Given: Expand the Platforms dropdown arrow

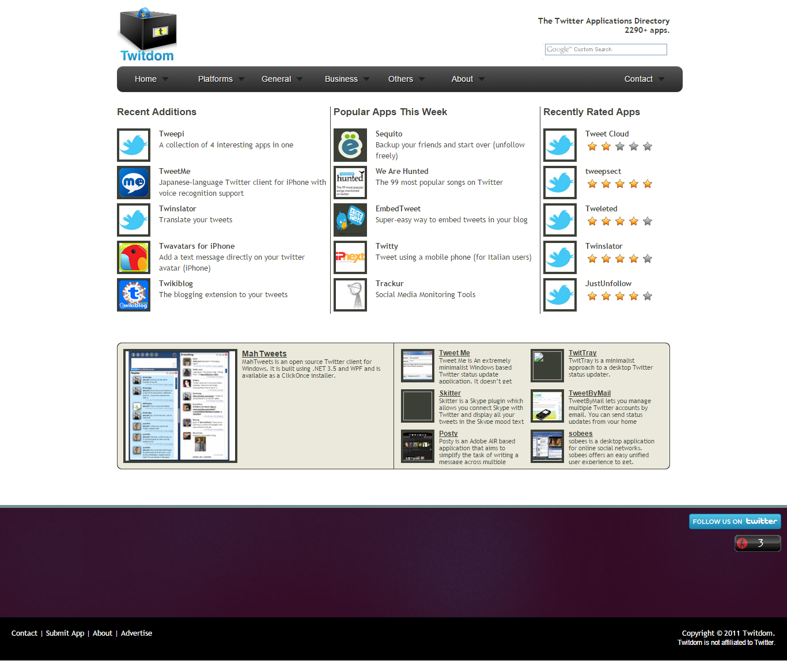Looking at the screenshot, I should (x=241, y=79).
